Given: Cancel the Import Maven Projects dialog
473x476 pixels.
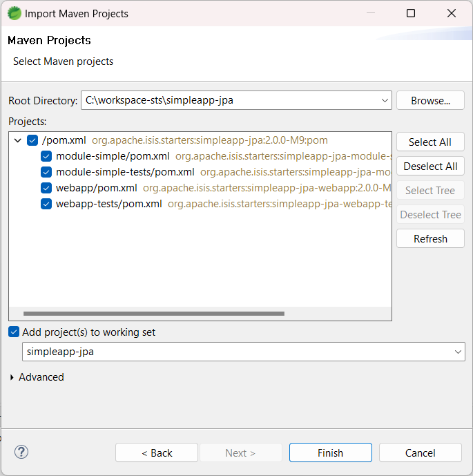Looking at the screenshot, I should coord(420,453).
